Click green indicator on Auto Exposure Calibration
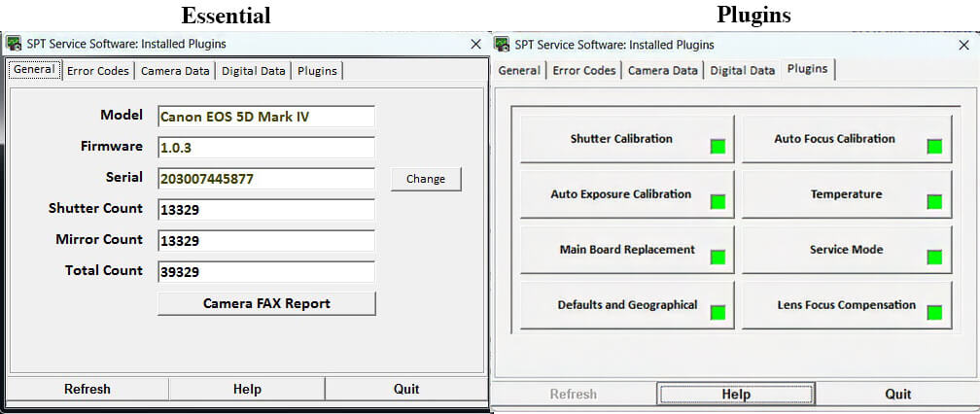Image resolution: width=980 pixels, height=414 pixels. click(x=717, y=202)
